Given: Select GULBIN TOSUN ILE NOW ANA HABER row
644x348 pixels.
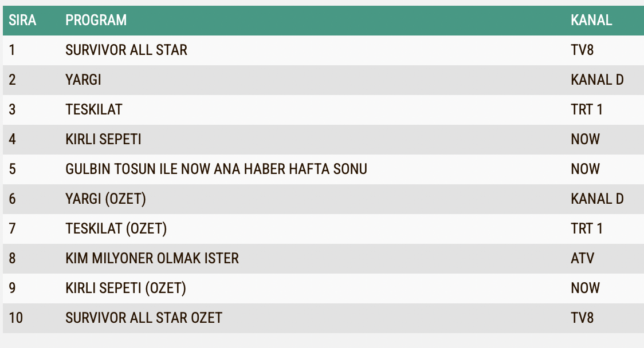Looking at the screenshot, I should coord(323,169).
